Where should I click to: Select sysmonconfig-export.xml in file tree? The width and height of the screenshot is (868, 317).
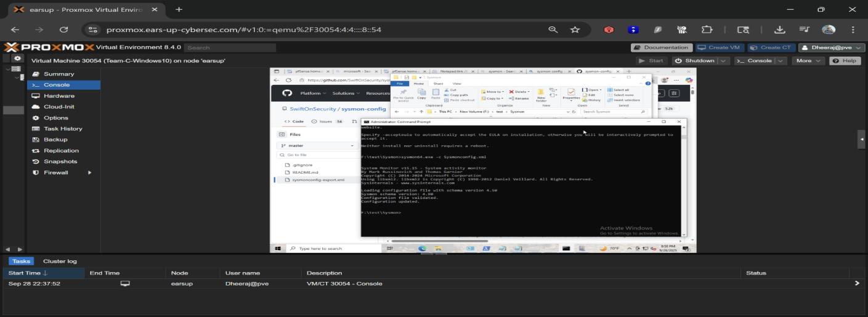(318, 180)
